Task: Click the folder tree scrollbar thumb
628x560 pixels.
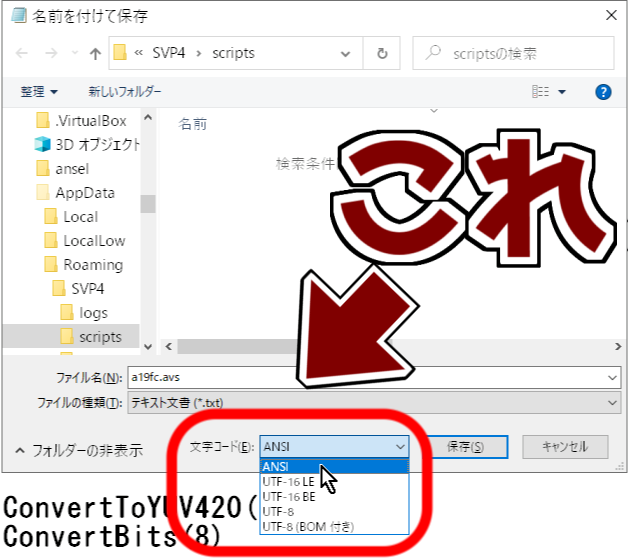Action: [148, 203]
